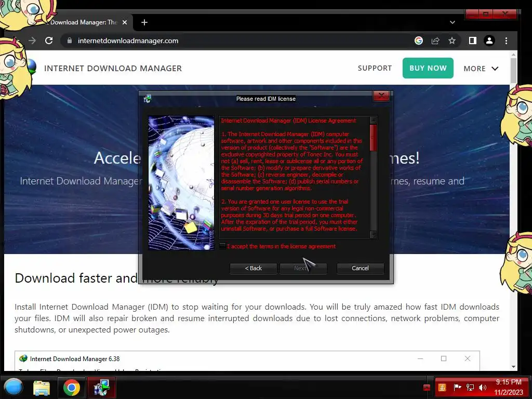Click license text scrollbar down arrow
This screenshot has height=399, width=532.
click(373, 234)
